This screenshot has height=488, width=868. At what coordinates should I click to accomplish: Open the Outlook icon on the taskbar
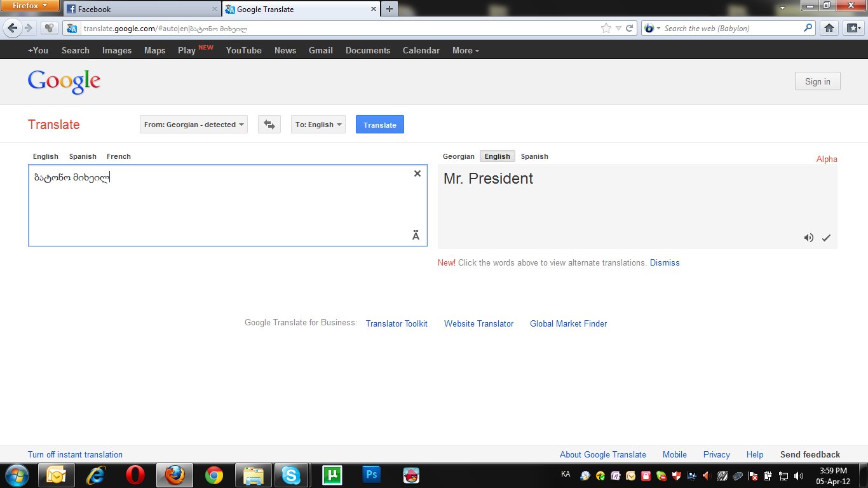pyautogui.click(x=56, y=475)
